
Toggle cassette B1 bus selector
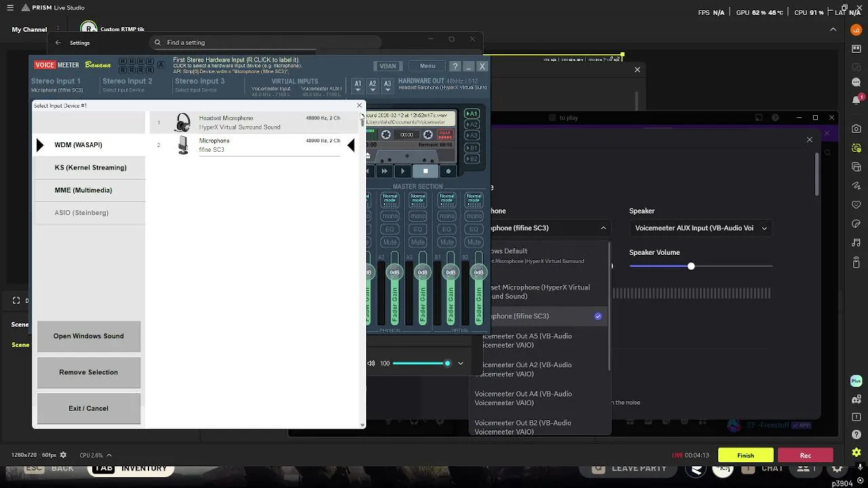472,148
